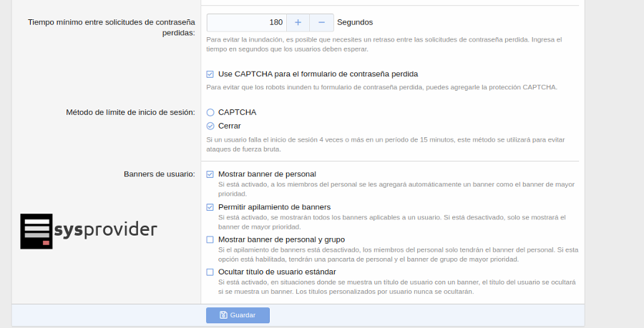Choose the Cerrar login limit option
Screen dimensions: 644x328
[210, 126]
